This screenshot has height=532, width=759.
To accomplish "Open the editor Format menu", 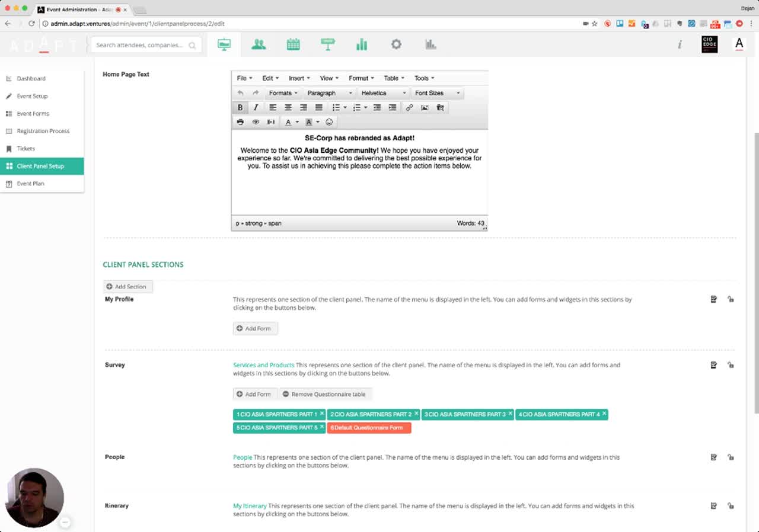I will tap(361, 78).
